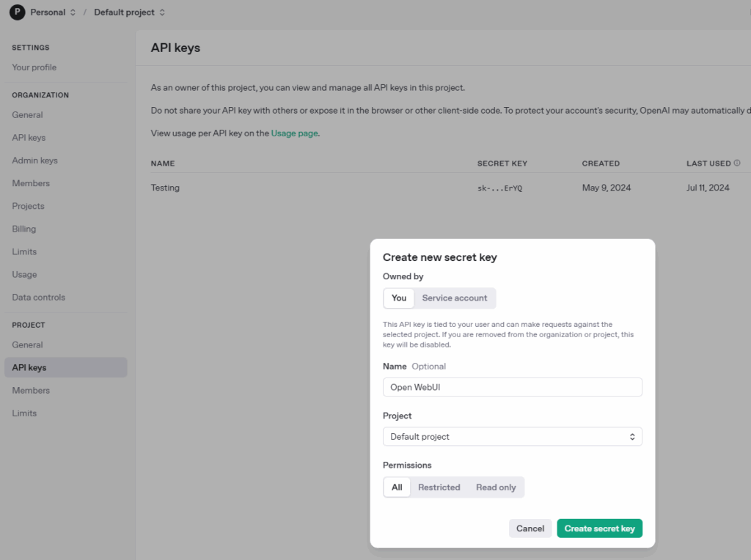Screen dimensions: 751x560
Task: Open Organization Limits page
Action: click(x=24, y=251)
